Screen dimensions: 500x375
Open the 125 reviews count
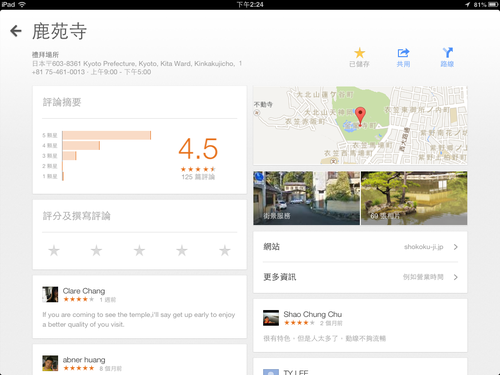point(198,177)
